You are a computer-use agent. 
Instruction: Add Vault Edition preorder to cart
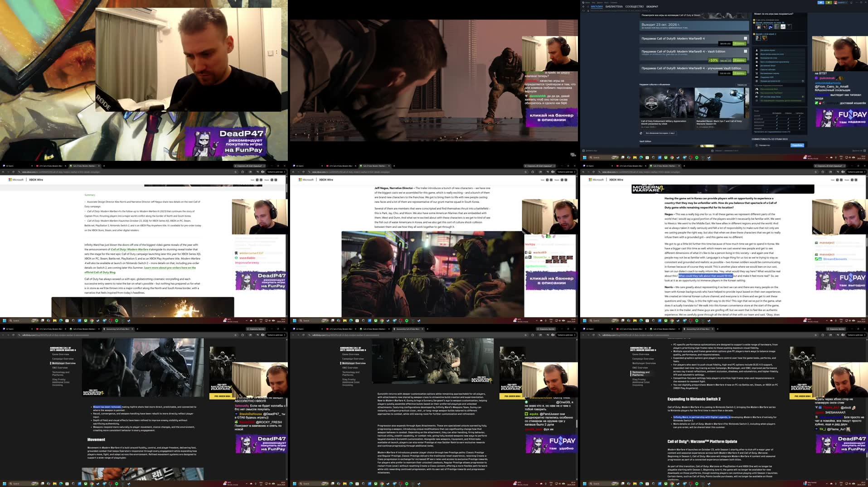(739, 60)
